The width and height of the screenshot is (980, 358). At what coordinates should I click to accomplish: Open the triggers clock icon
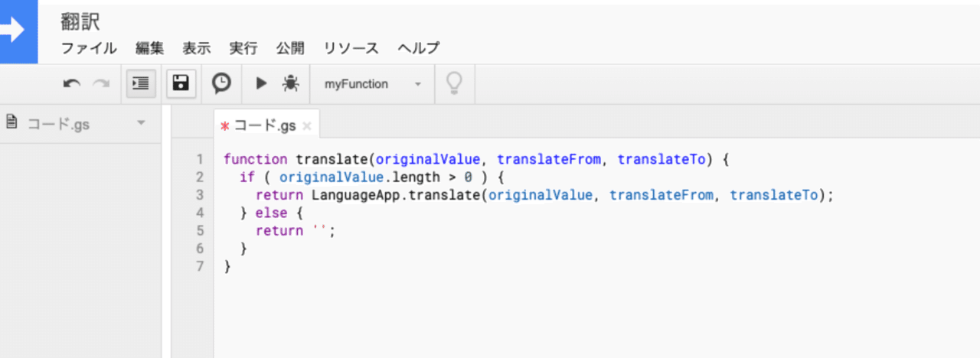tap(221, 84)
